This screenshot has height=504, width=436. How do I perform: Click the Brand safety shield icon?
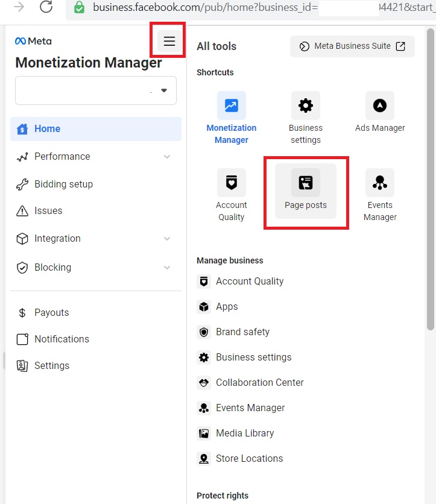coord(204,332)
